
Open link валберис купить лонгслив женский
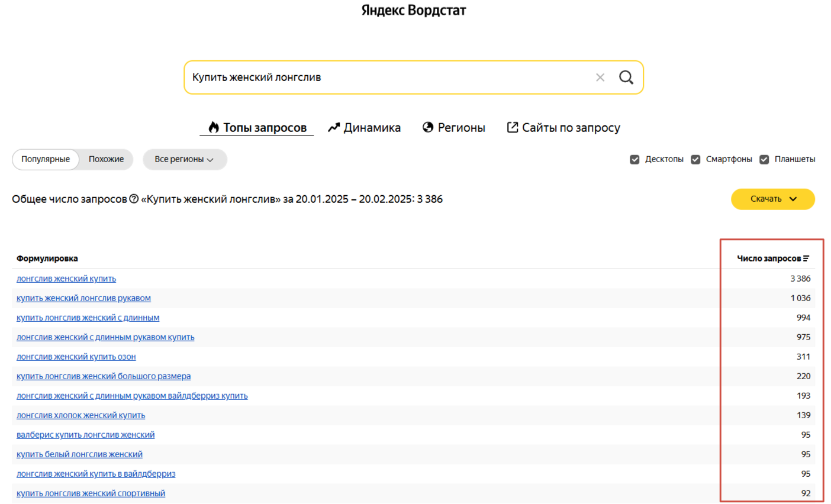pos(86,435)
